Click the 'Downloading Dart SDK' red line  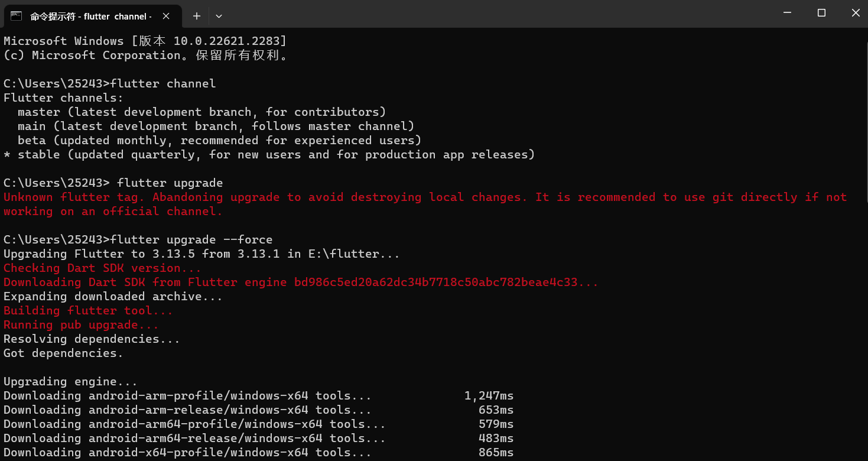(300, 283)
